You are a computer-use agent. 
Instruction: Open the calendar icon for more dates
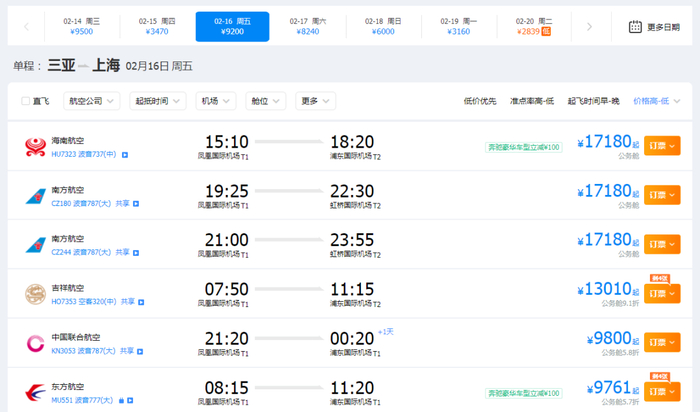(x=635, y=27)
